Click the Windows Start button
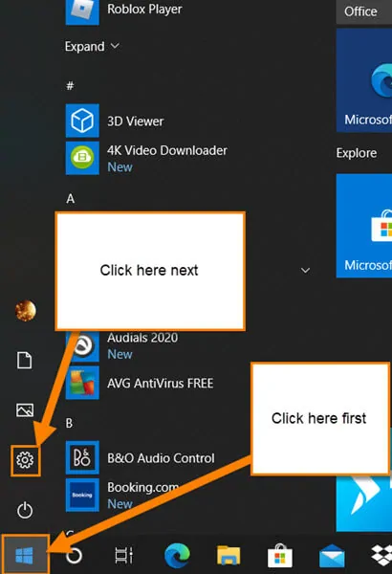The height and width of the screenshot is (574, 392). [25, 555]
